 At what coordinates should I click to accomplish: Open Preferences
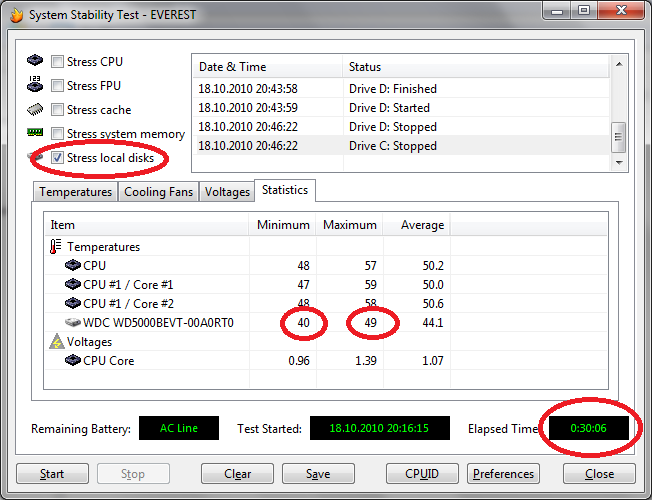click(503, 474)
